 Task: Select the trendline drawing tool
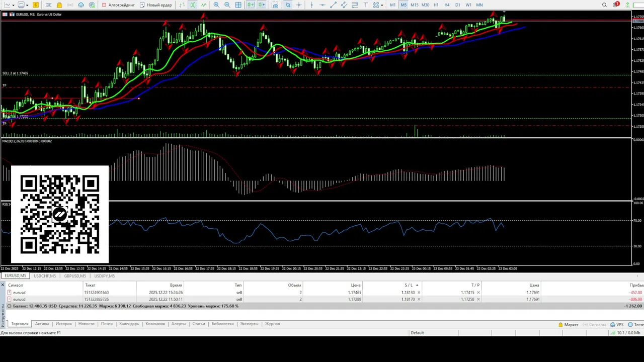point(333,5)
